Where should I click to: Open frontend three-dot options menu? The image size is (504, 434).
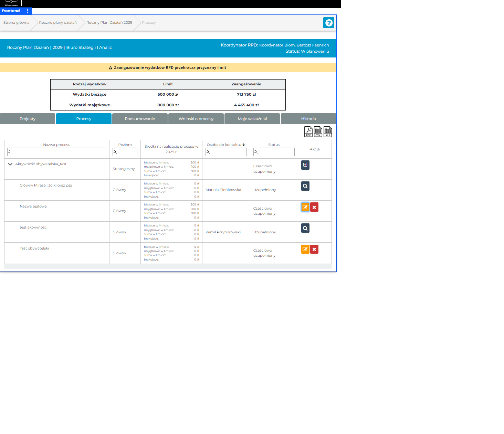coord(28,11)
